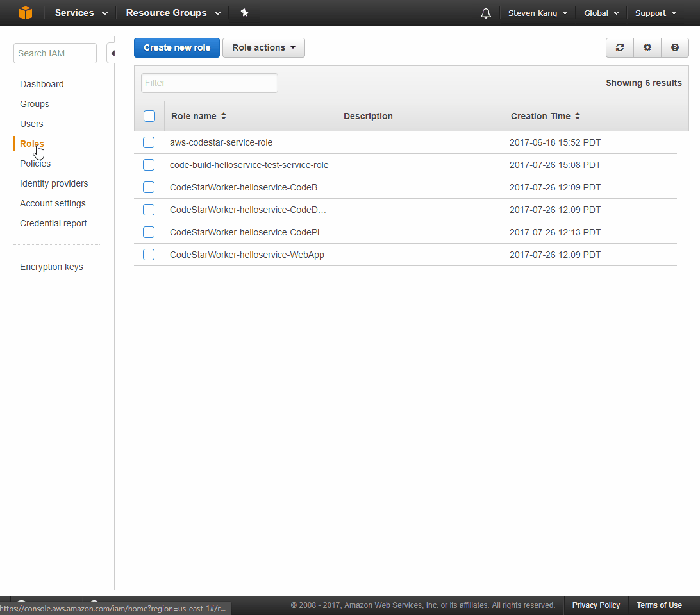The image size is (700, 615).
Task: Open the CodeStarWorker-helloservice-CodeB… role
Action: (248, 187)
